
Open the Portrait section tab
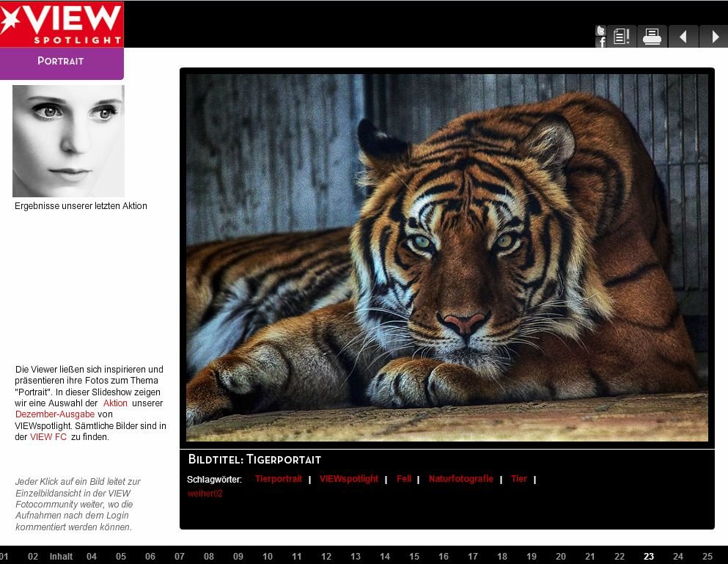point(62,62)
